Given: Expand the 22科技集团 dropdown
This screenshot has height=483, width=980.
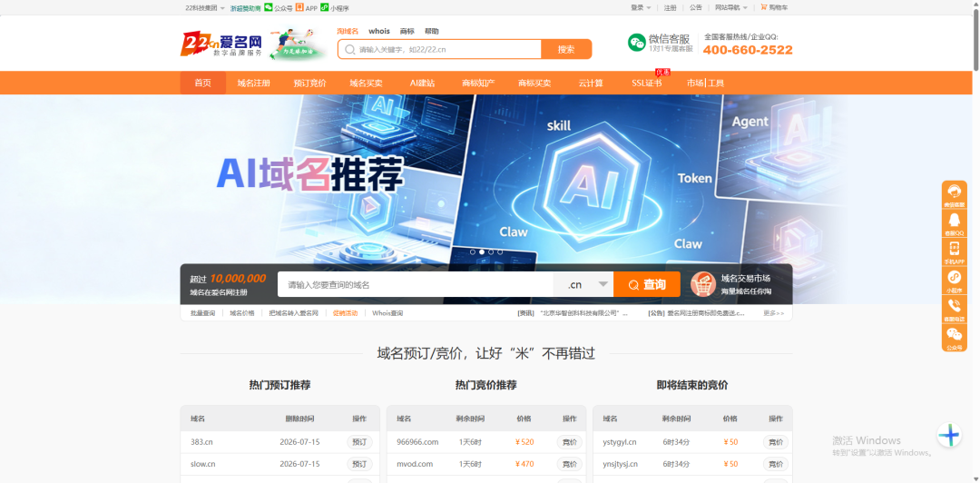Looking at the screenshot, I should coord(205,8).
